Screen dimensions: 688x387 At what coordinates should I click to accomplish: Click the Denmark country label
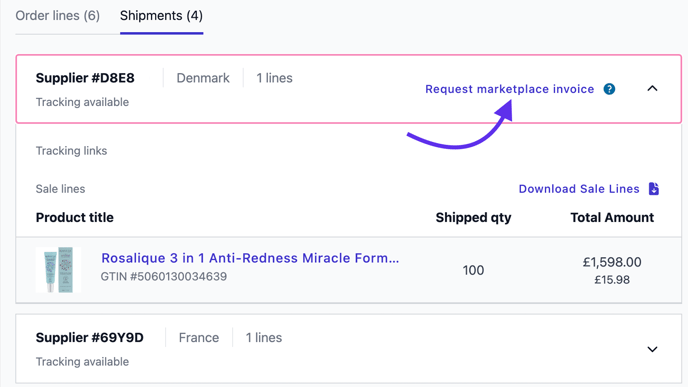203,78
